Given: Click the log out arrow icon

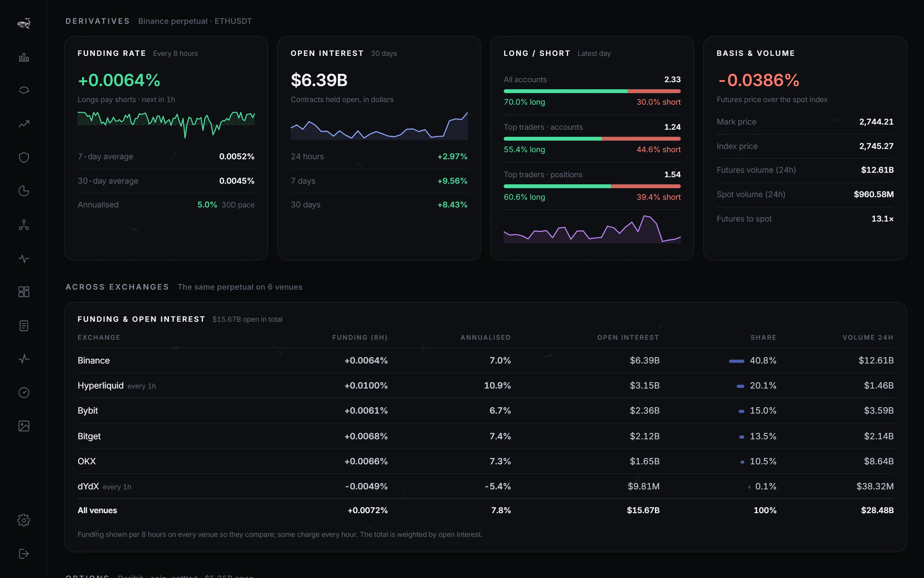Looking at the screenshot, I should 24,554.
